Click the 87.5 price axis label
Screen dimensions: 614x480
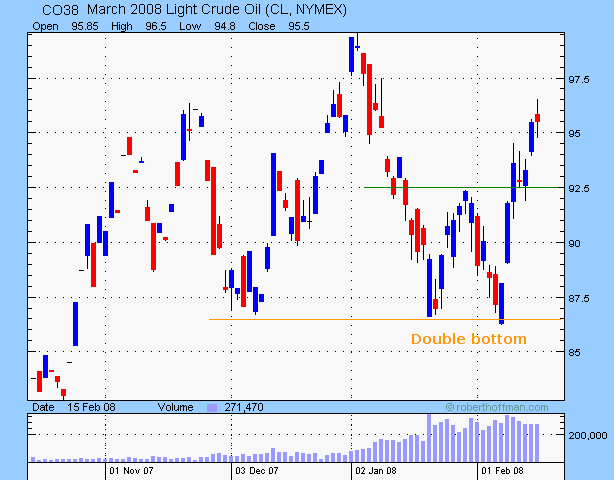click(579, 299)
